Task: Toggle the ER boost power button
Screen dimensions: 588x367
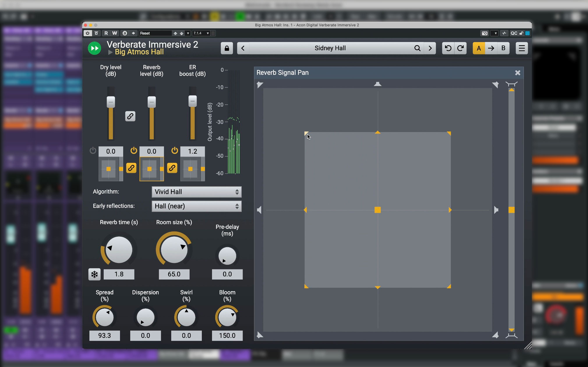Action: click(175, 151)
